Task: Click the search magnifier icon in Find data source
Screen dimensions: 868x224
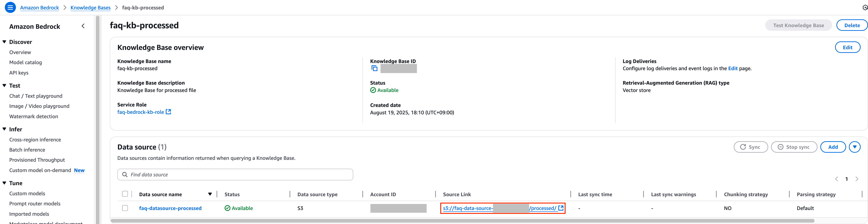Action: click(x=125, y=175)
